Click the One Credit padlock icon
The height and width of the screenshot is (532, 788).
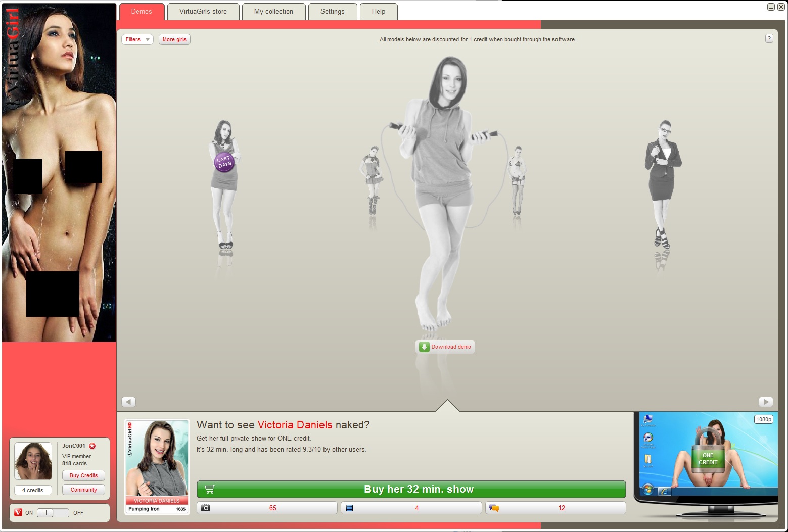[x=708, y=451]
